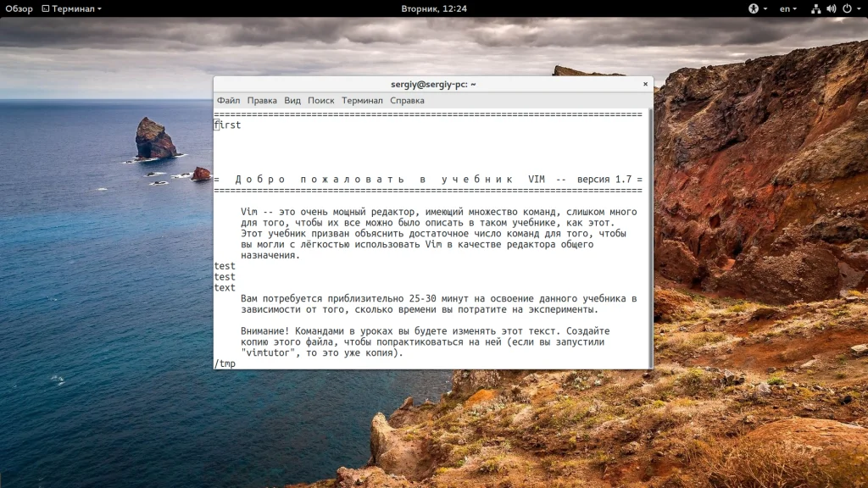The height and width of the screenshot is (488, 868).
Task: Expand the Терминал application menu in top bar
Action: [x=75, y=8]
